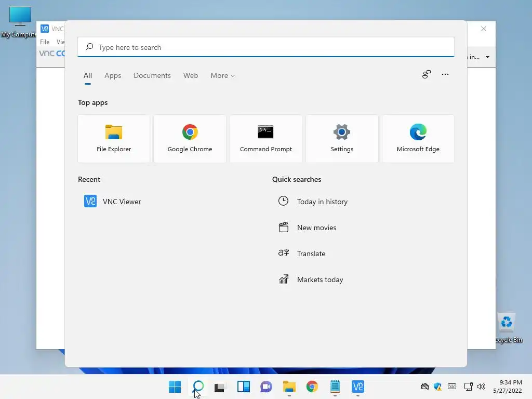The width and height of the screenshot is (532, 399).
Task: Click the touch keyboard tray icon
Action: click(x=452, y=387)
